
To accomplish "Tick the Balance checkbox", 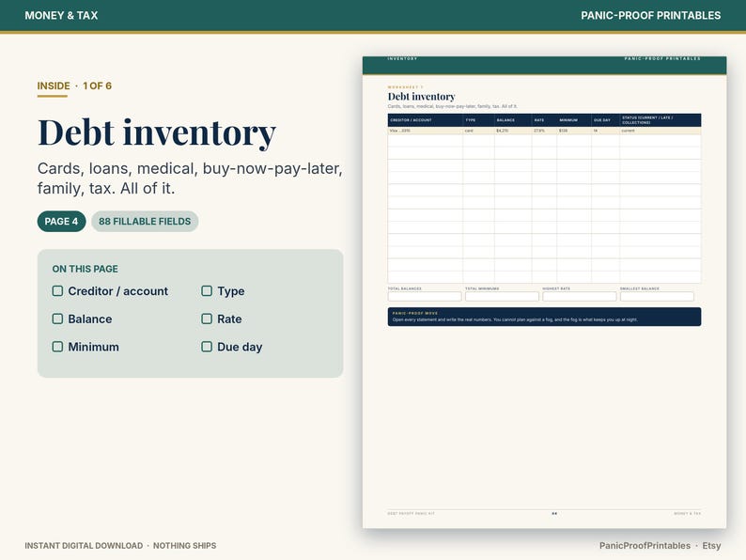I will (x=57, y=319).
